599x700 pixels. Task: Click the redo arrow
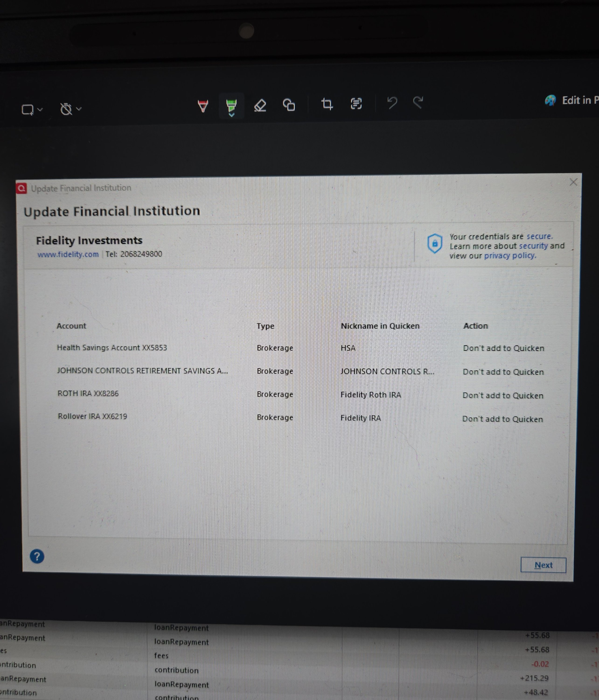pos(418,102)
